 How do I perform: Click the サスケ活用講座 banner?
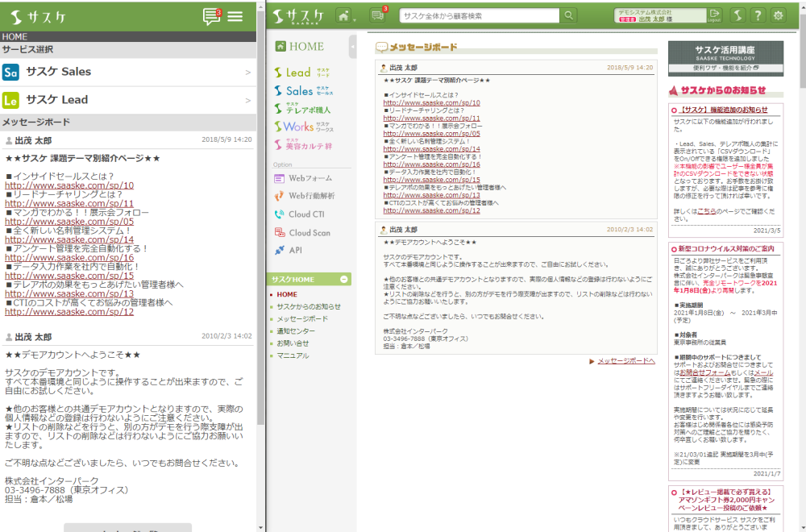[x=725, y=58]
